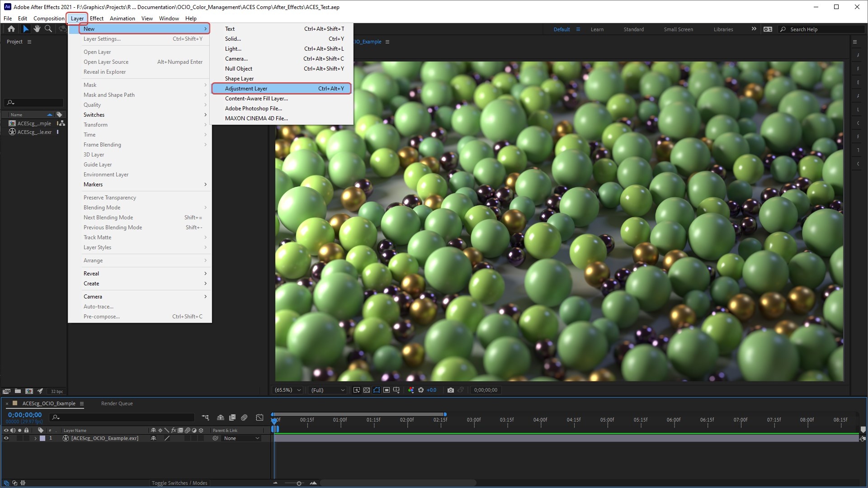
Task: Reset exposure with the aperture icon
Action: point(420,390)
